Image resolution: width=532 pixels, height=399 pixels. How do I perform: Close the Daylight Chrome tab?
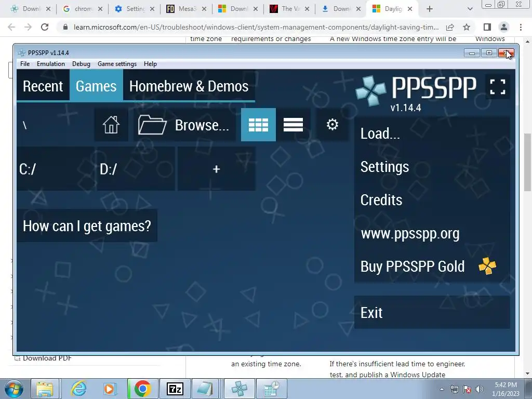coord(410,9)
